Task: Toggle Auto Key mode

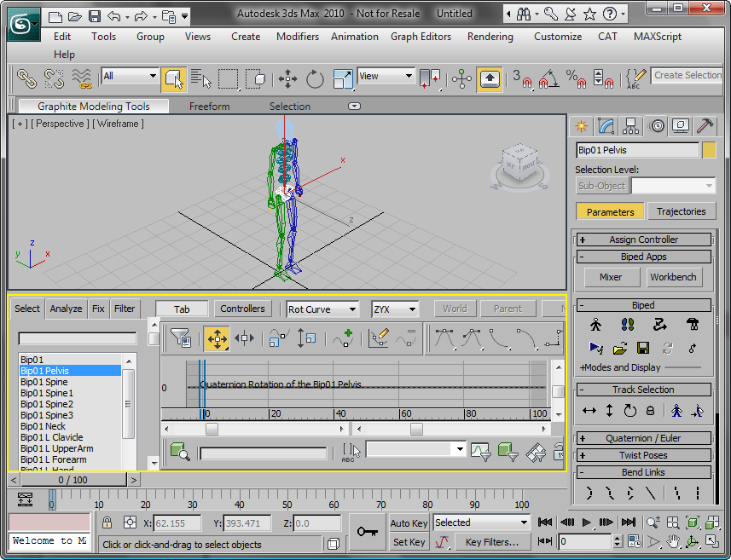Action: [x=409, y=523]
